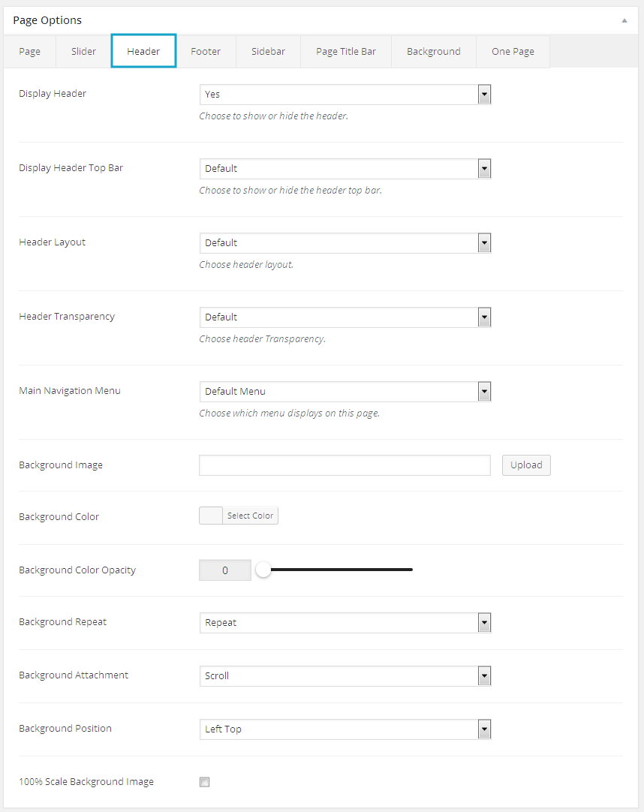The image size is (644, 812).
Task: Collapse the Page Options panel arrow
Action: point(624,20)
